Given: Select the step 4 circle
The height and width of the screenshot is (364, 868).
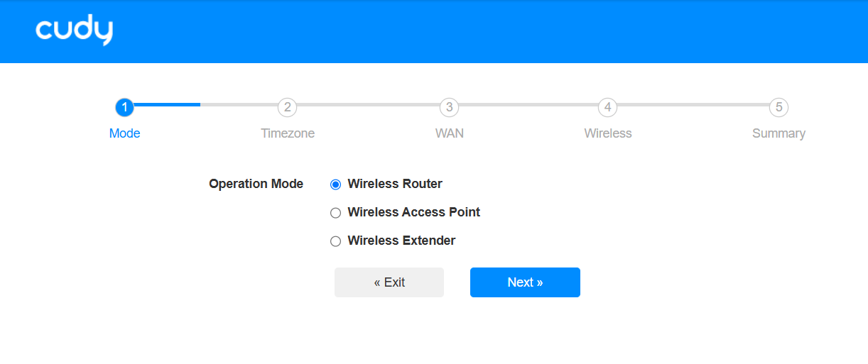Looking at the screenshot, I should pos(607,107).
